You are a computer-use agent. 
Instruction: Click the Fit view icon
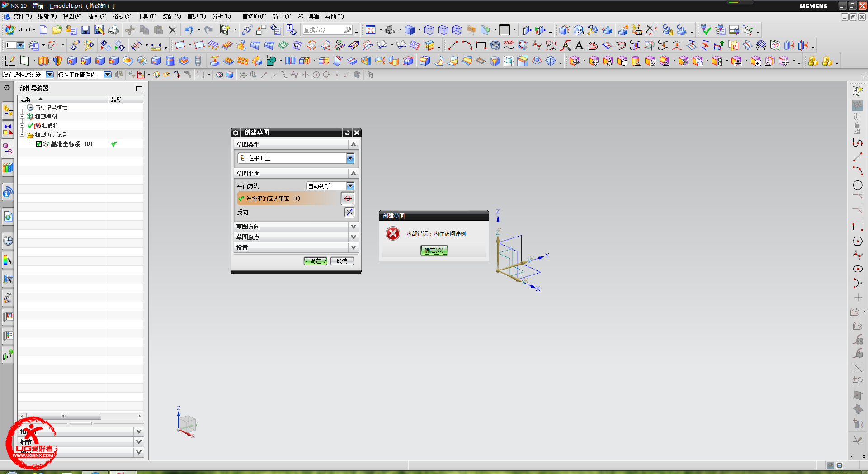point(370,30)
